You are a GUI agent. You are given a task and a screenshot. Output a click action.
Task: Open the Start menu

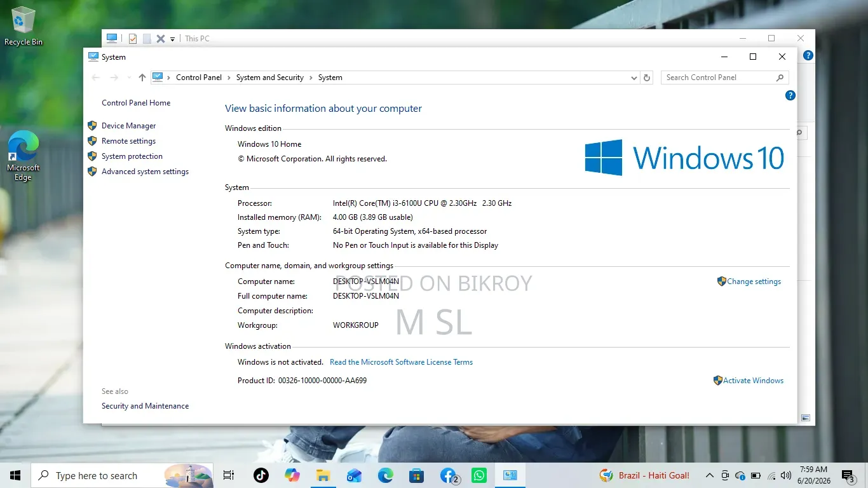(x=15, y=475)
